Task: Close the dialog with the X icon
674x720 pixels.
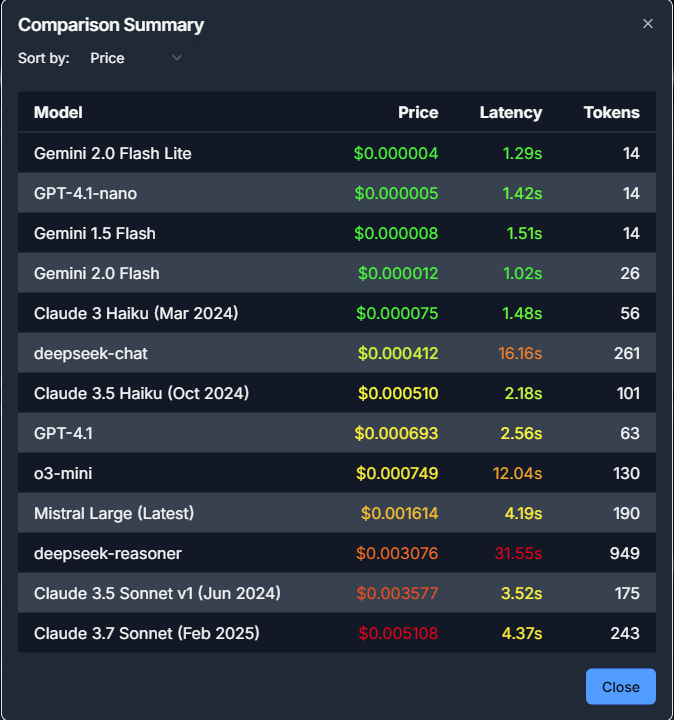Action: (x=647, y=24)
